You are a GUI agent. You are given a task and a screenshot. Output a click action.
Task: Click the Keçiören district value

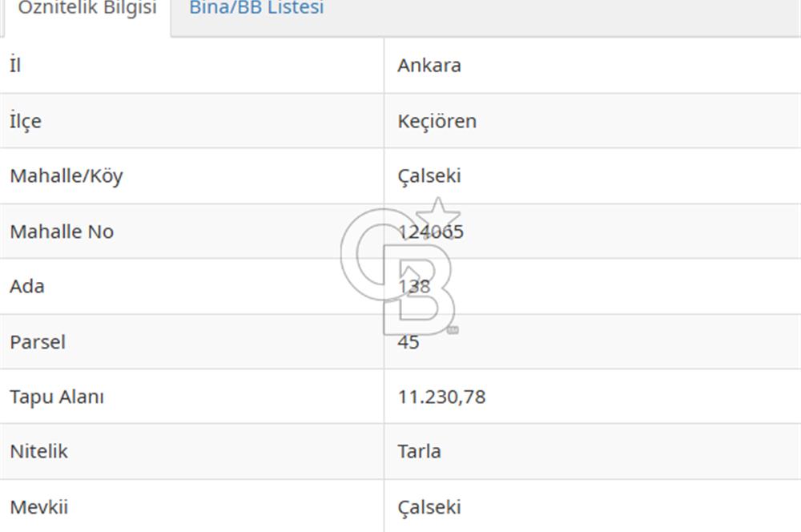[x=437, y=121]
